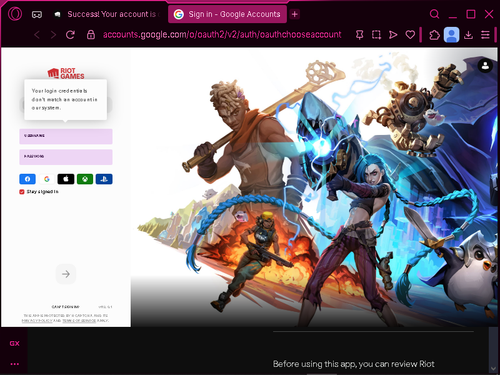The width and height of the screenshot is (500, 375).
Task: Close the Opera GX window
Action: click(489, 14)
